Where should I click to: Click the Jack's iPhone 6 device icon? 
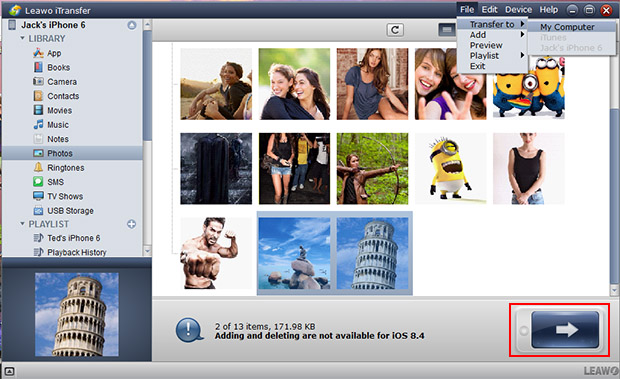[x=12, y=25]
